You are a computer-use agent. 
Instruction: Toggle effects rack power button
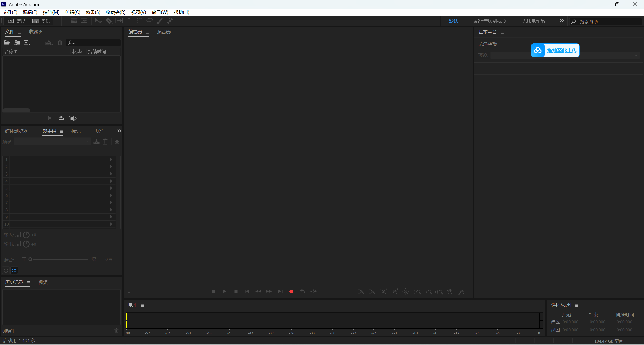point(6,270)
